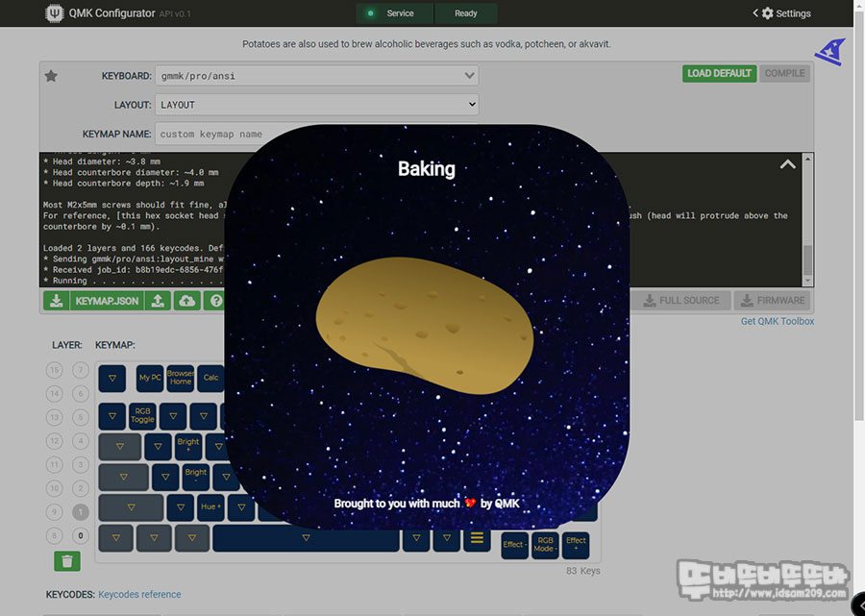Image resolution: width=865 pixels, height=616 pixels.
Task: Click the console scrollbar up arrow
Action: tap(807, 159)
